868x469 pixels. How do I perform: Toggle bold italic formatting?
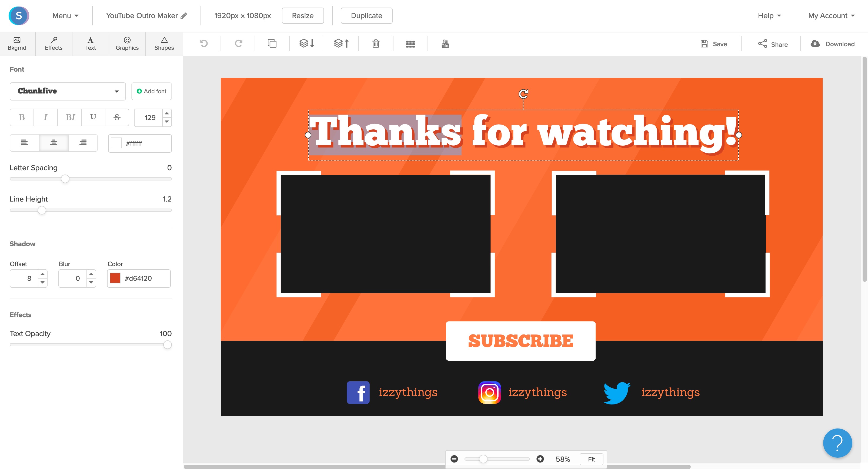coord(69,117)
